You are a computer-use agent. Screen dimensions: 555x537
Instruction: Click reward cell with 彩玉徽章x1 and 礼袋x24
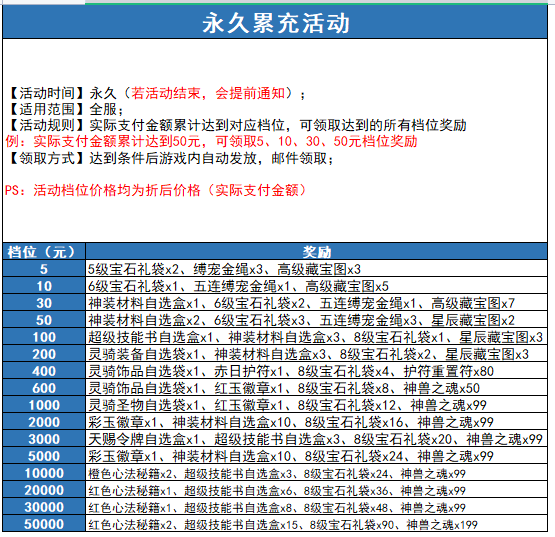[316, 456]
